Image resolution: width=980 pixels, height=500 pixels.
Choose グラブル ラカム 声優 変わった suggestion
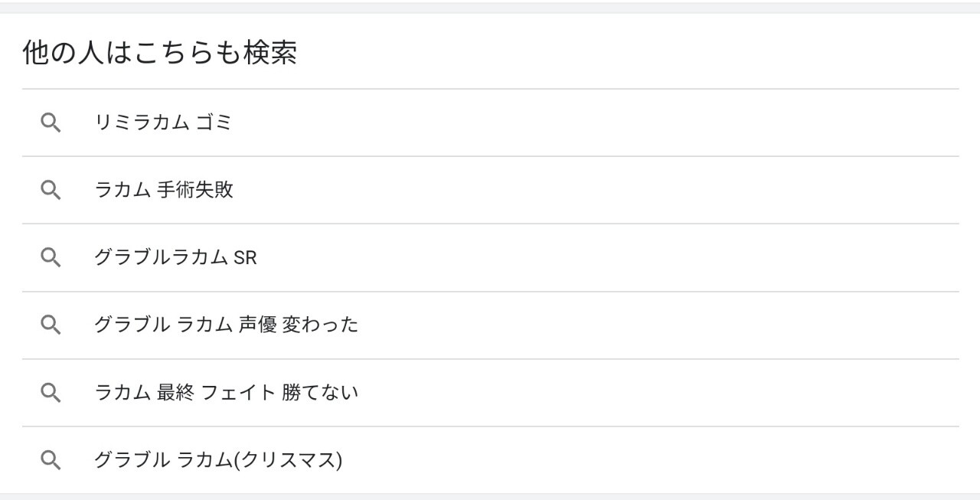(x=226, y=325)
